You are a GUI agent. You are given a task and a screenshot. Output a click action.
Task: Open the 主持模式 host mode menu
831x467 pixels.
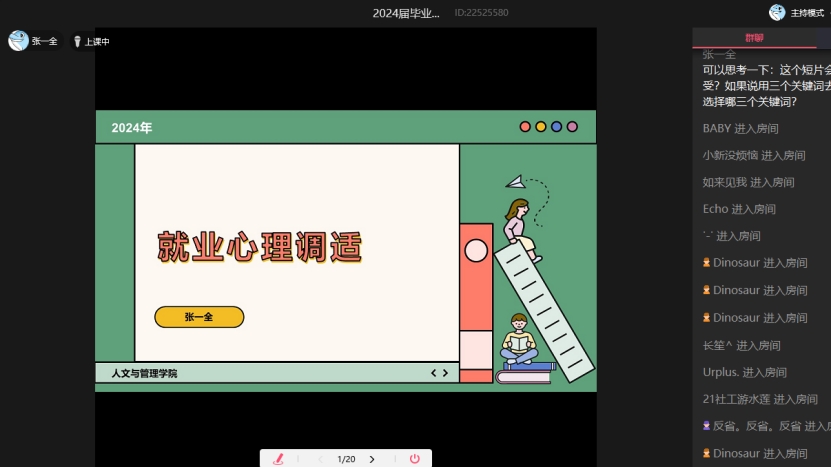(x=807, y=13)
